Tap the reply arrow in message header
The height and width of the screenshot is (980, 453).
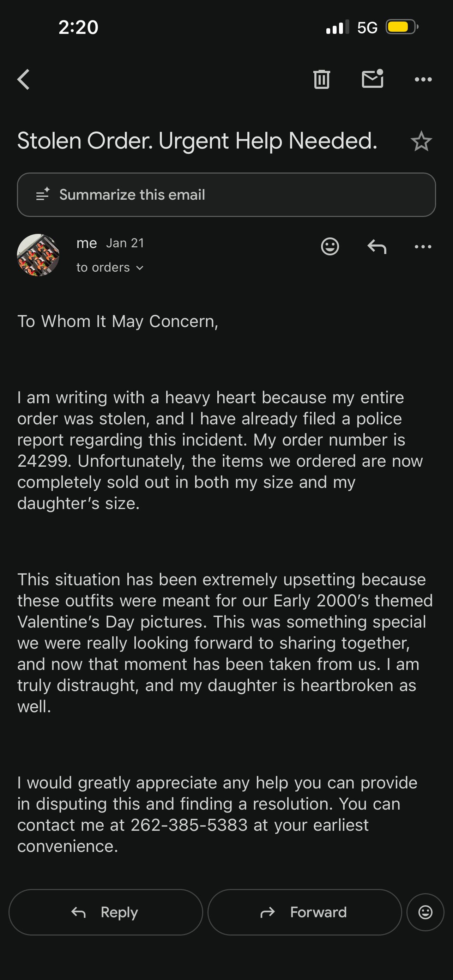376,247
